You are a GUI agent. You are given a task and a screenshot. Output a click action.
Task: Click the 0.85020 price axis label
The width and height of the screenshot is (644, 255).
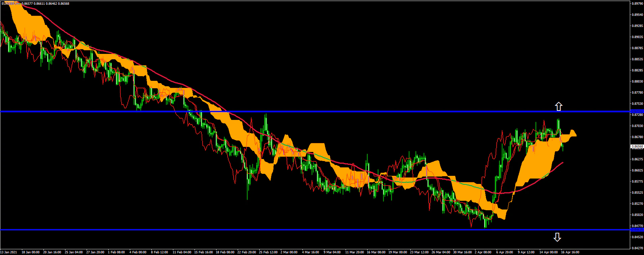pyautogui.click(x=637, y=215)
